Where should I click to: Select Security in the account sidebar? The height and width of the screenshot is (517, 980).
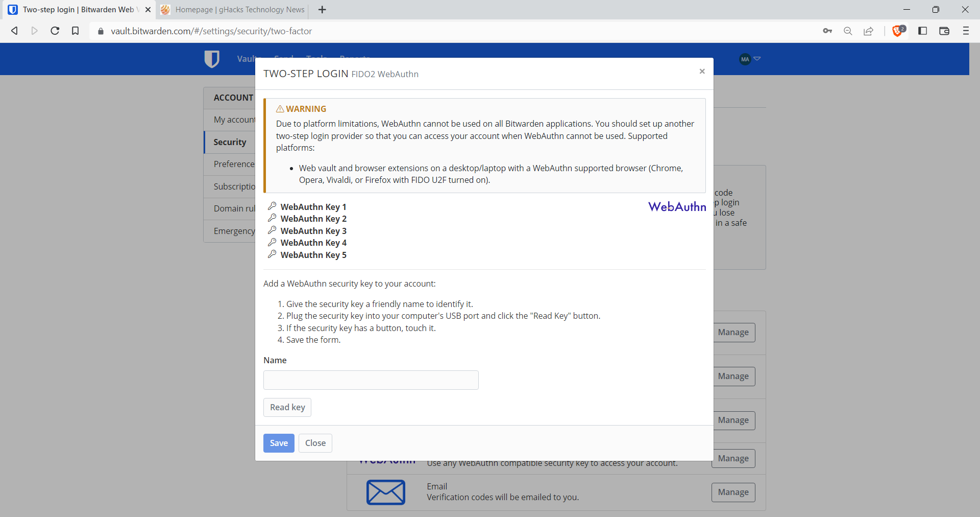point(230,142)
